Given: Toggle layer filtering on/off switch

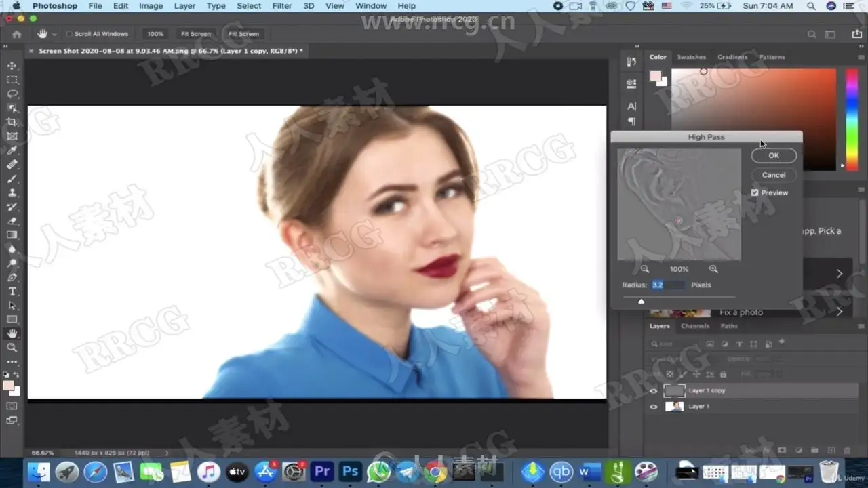Looking at the screenshot, I should (782, 342).
